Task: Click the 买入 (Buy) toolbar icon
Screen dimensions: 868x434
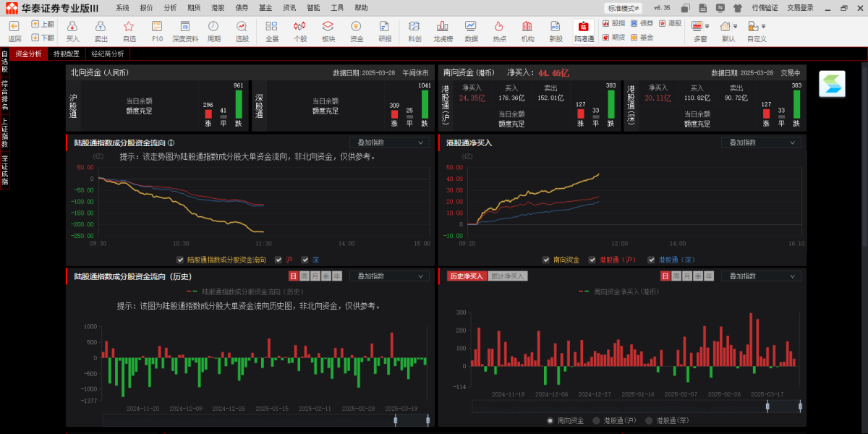Action: 73,30
